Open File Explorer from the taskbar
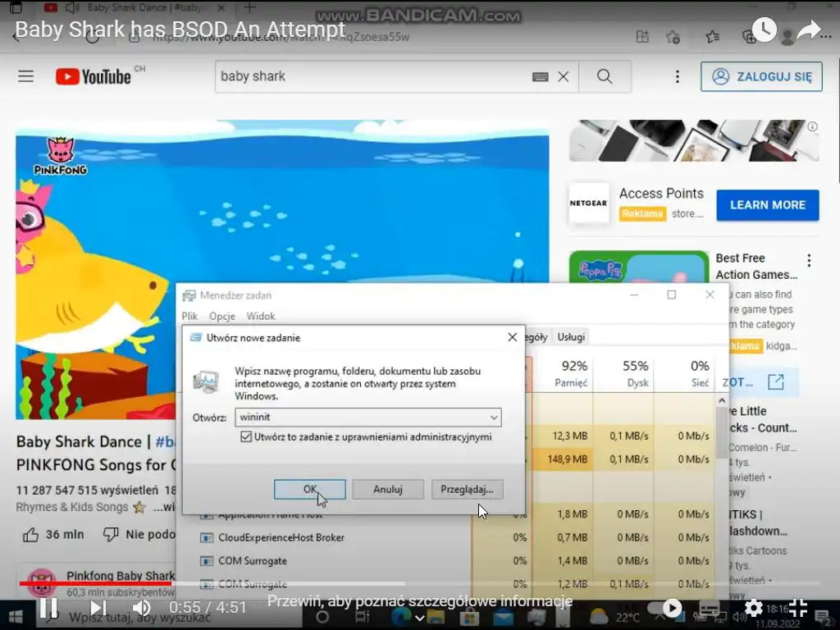This screenshot has width=840, height=630. point(435,618)
